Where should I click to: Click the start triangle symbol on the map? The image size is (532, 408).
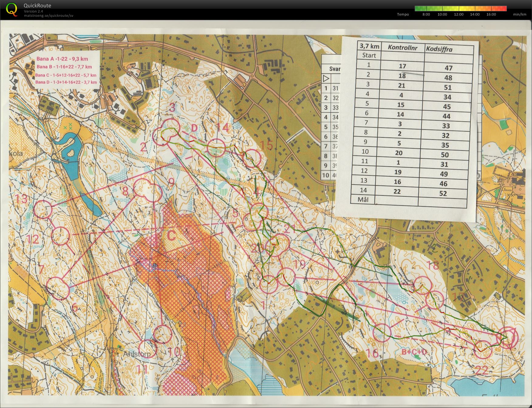(x=507, y=337)
